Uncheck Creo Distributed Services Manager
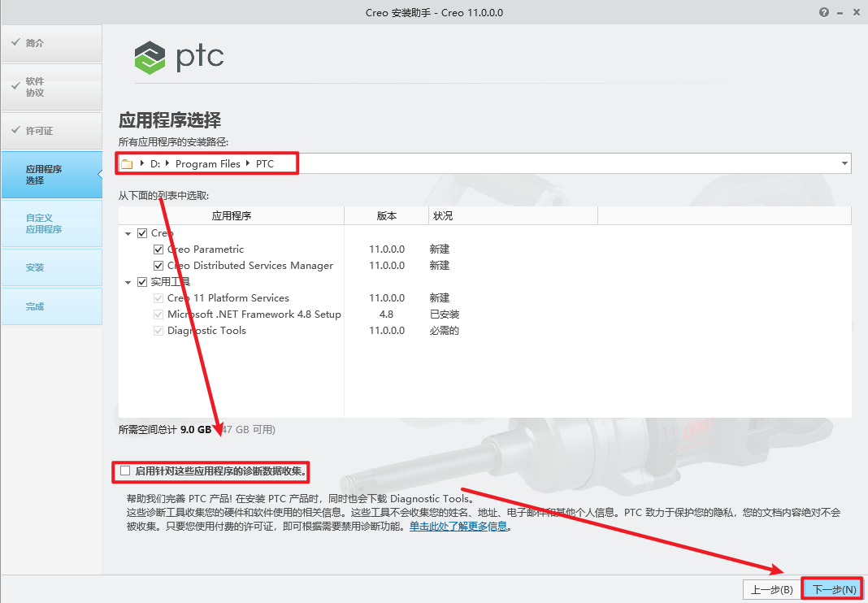Image resolution: width=868 pixels, height=603 pixels. 158,266
